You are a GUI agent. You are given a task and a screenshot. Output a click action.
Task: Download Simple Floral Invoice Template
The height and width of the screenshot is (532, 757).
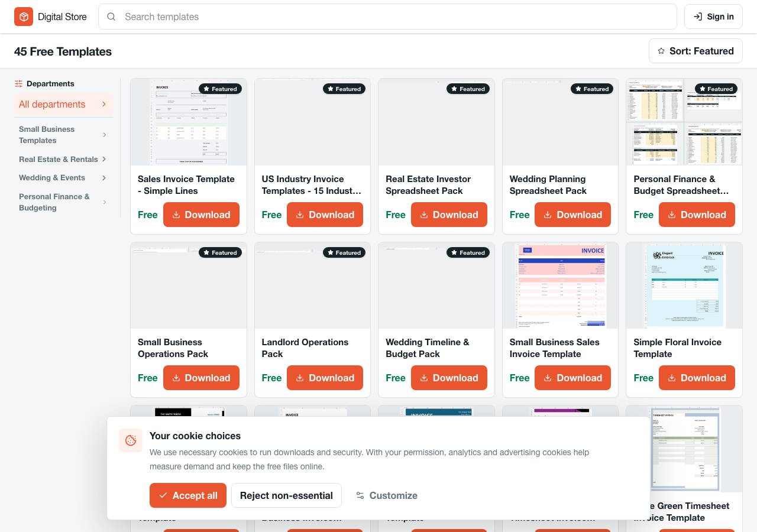(697, 378)
